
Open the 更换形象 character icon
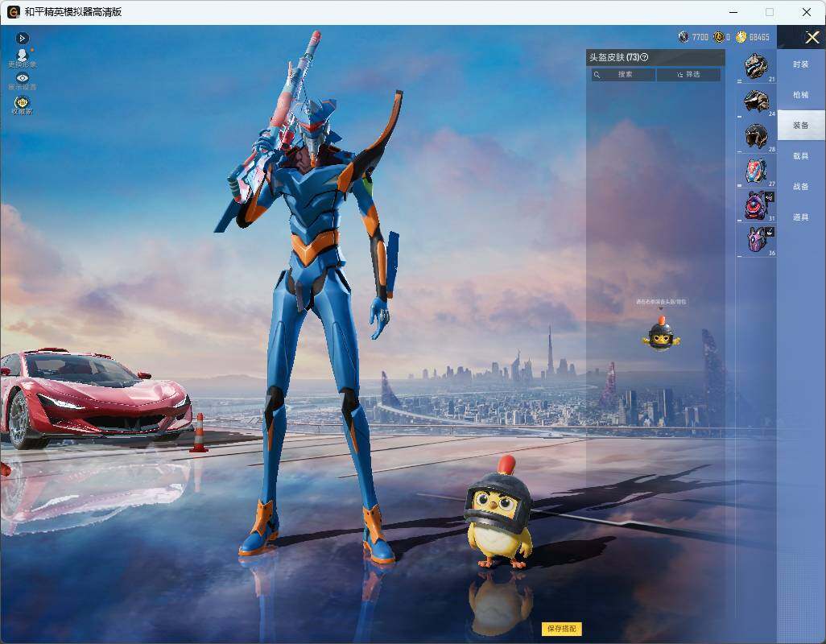point(22,57)
